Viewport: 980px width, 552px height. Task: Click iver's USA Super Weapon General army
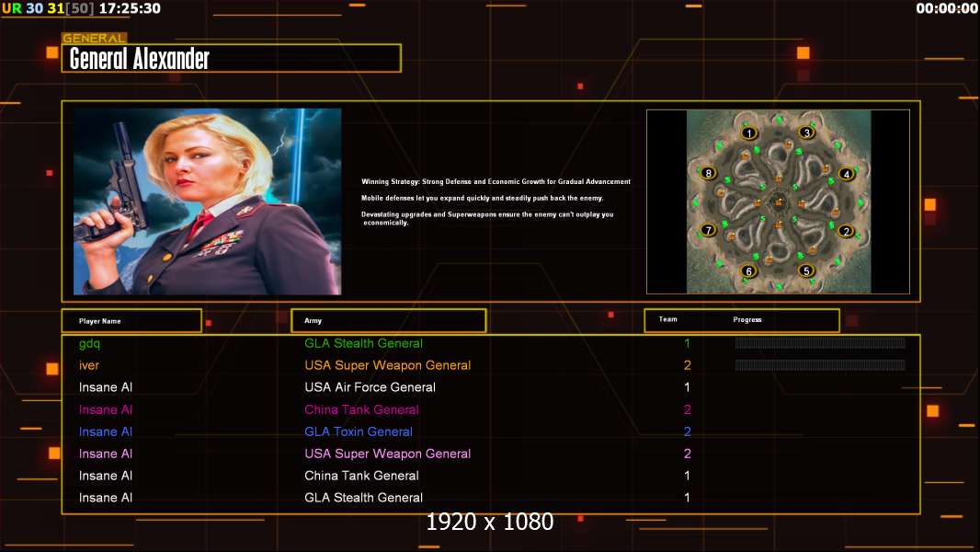click(x=388, y=365)
